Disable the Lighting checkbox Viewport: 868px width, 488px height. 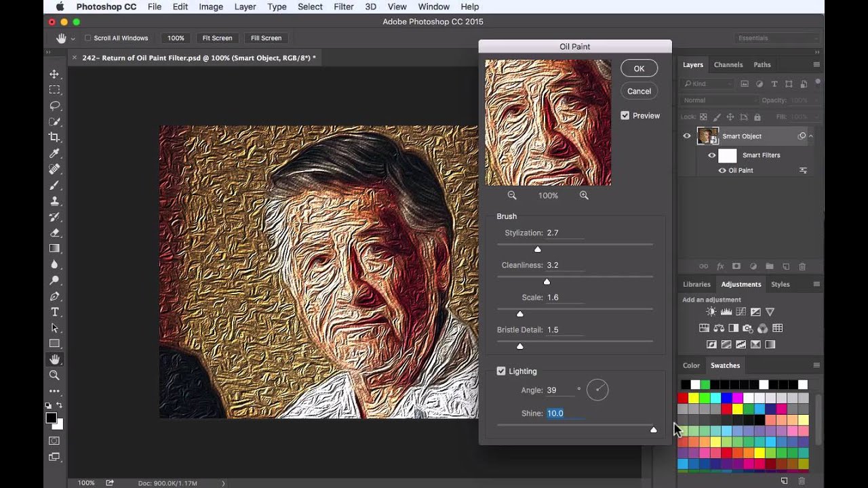(x=501, y=371)
